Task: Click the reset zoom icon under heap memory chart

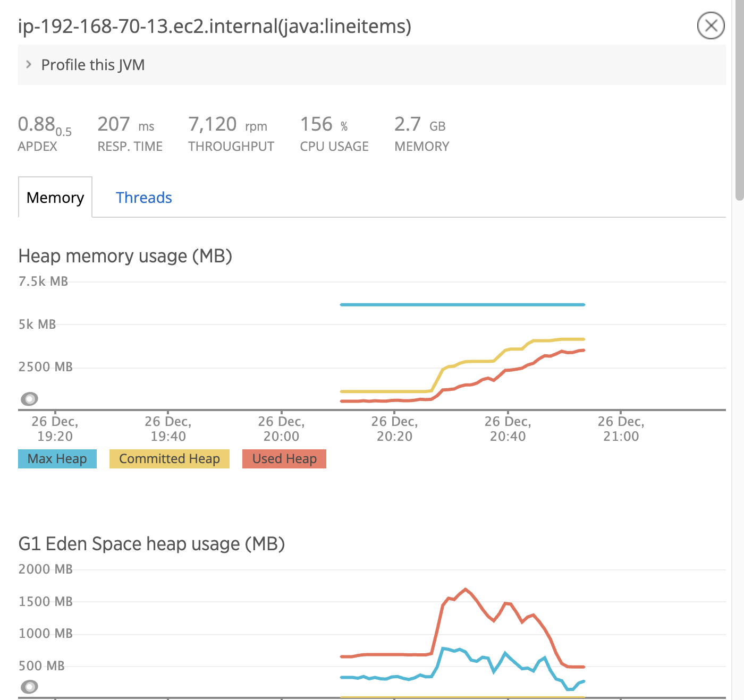Action: [x=30, y=399]
